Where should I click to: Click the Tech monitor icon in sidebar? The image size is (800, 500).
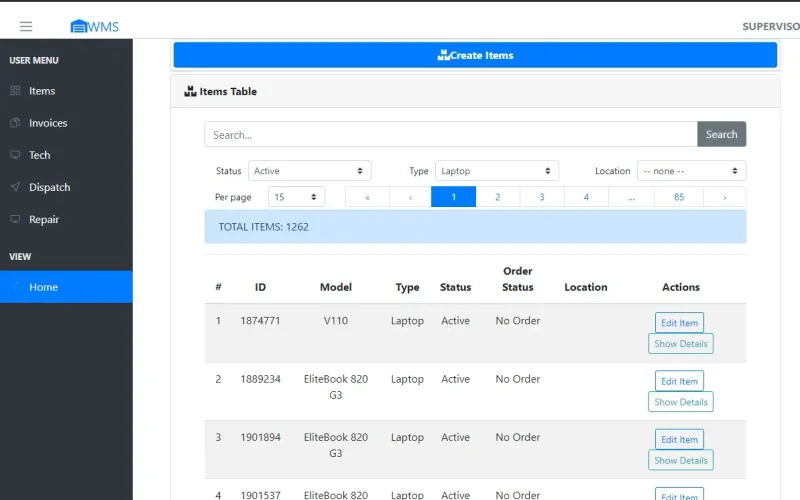pyautogui.click(x=15, y=155)
